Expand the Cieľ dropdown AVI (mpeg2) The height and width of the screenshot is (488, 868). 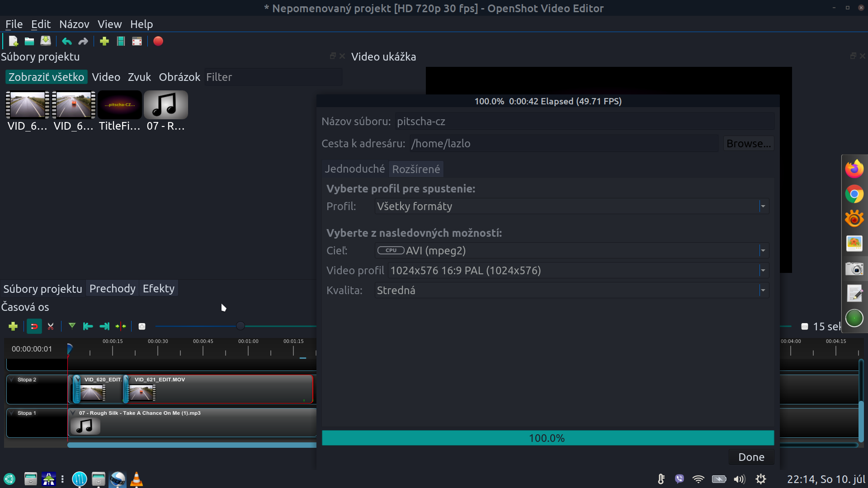pos(571,251)
